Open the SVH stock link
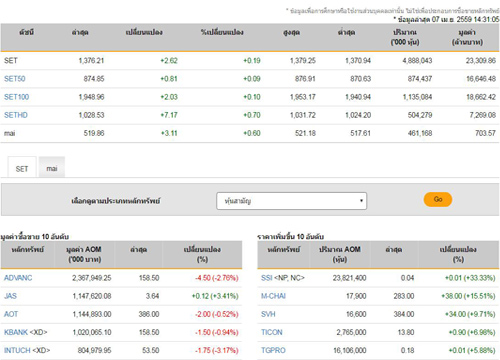This screenshot has width=500, height=360. 268,314
